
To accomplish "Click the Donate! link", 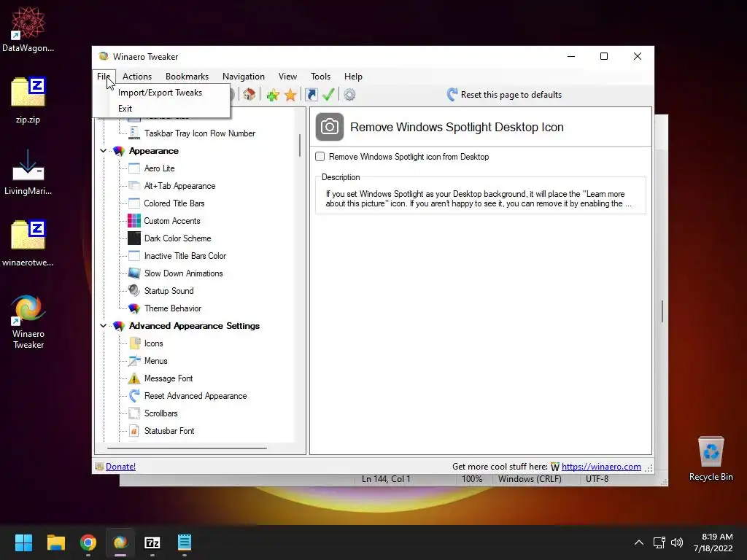I will tap(120, 467).
